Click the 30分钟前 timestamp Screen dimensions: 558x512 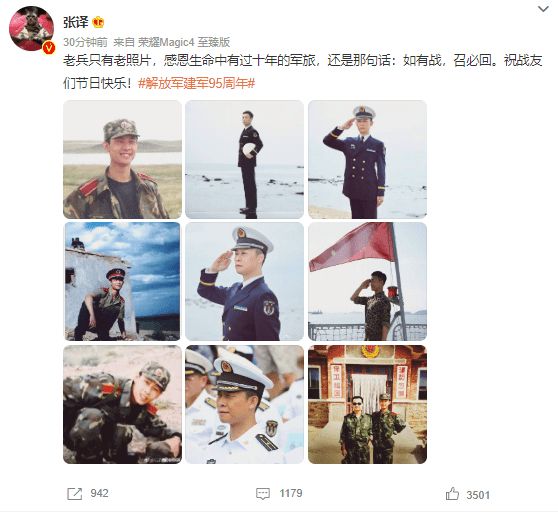click(85, 42)
